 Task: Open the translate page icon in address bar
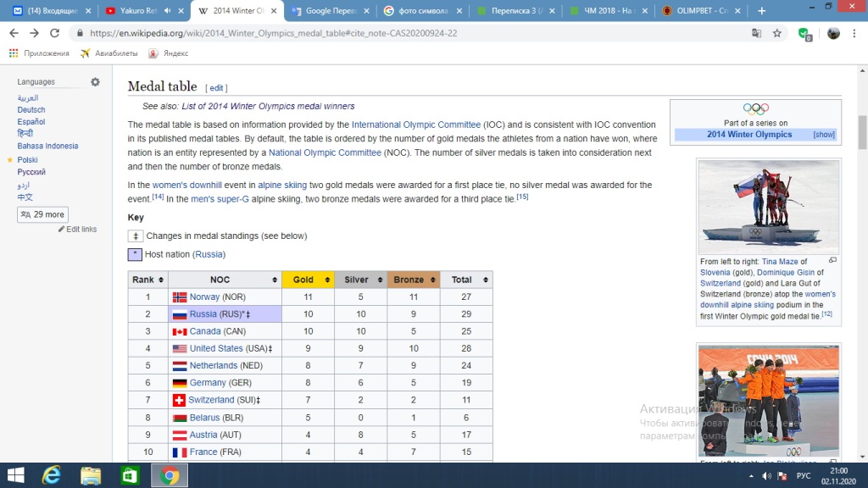coord(757,33)
